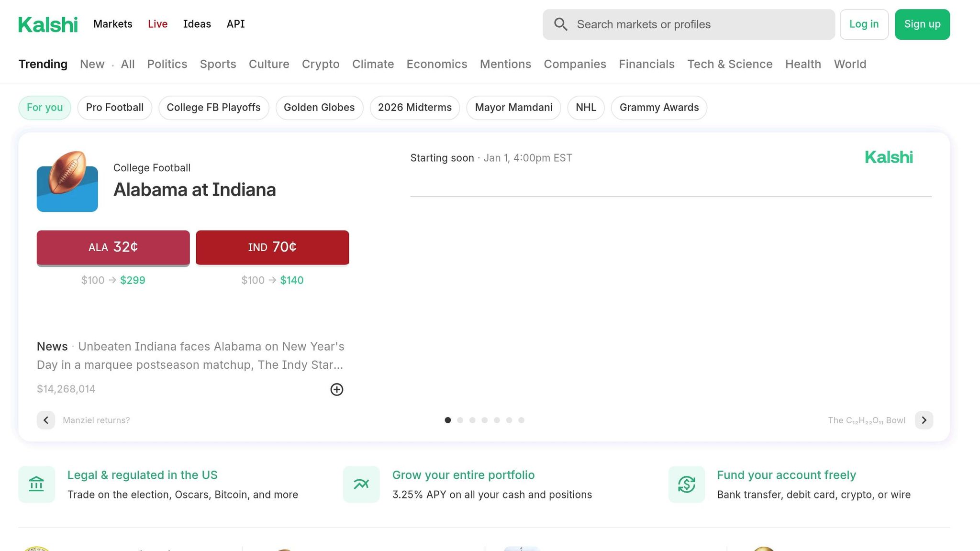Open the Politics category tab
980x551 pixels.
[167, 64]
